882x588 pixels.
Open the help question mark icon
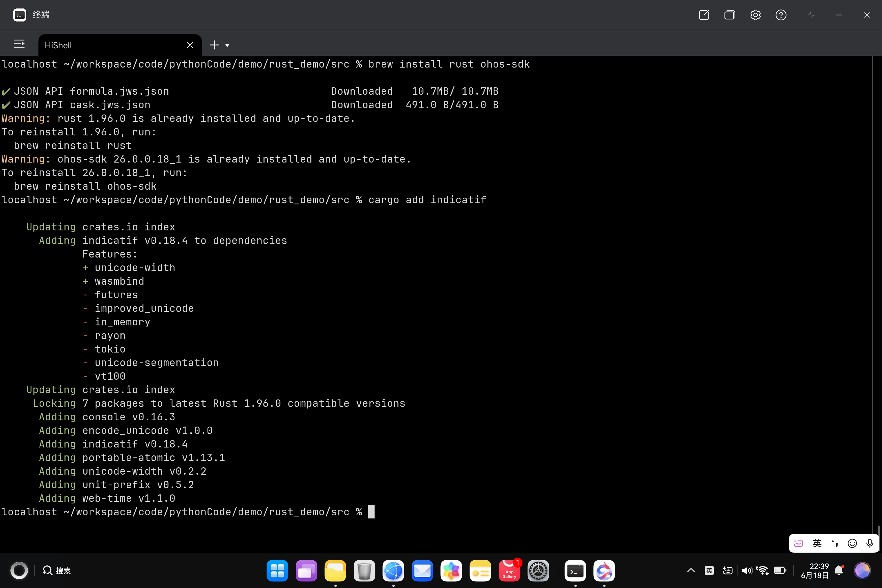781,15
